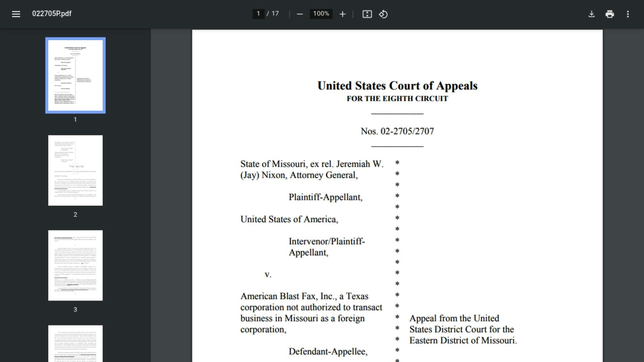Click the text Intervenor/Plaintiff-
Viewport: 644px width, 362px height.
(327, 241)
